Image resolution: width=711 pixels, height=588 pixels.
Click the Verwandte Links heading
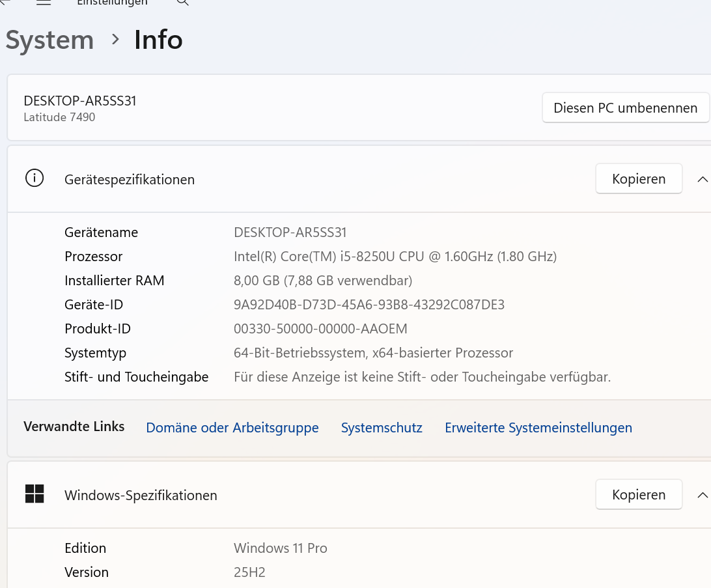(x=74, y=426)
